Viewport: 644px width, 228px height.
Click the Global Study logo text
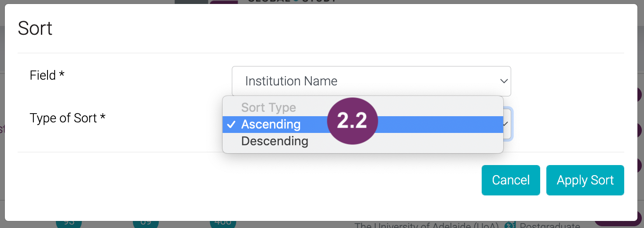pyautogui.click(x=292, y=1)
